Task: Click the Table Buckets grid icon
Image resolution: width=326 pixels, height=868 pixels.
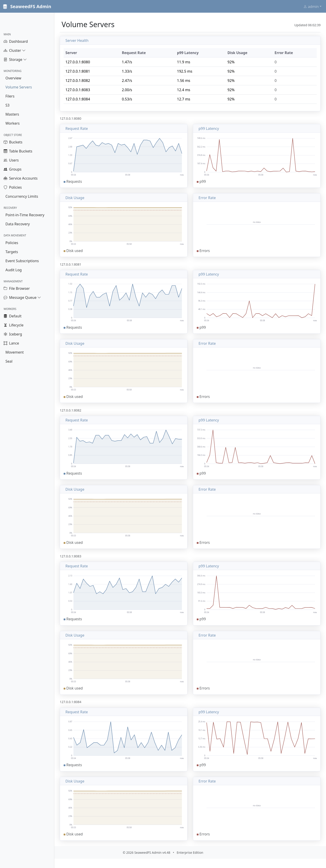Action: [5, 151]
